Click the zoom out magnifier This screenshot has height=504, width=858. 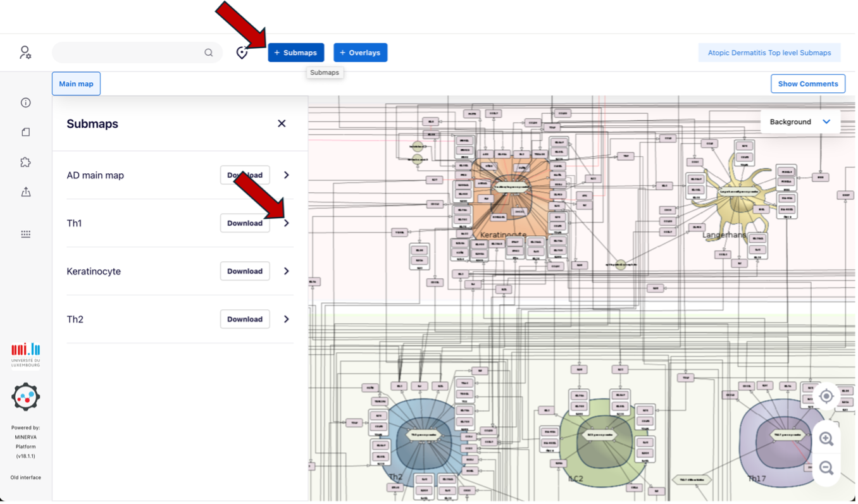pyautogui.click(x=826, y=468)
